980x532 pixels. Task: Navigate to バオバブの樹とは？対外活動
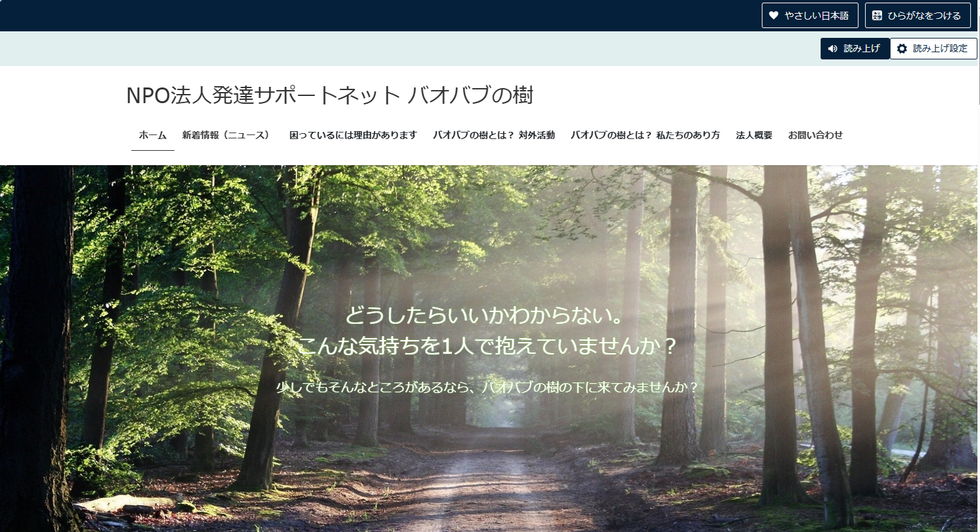pyautogui.click(x=494, y=135)
